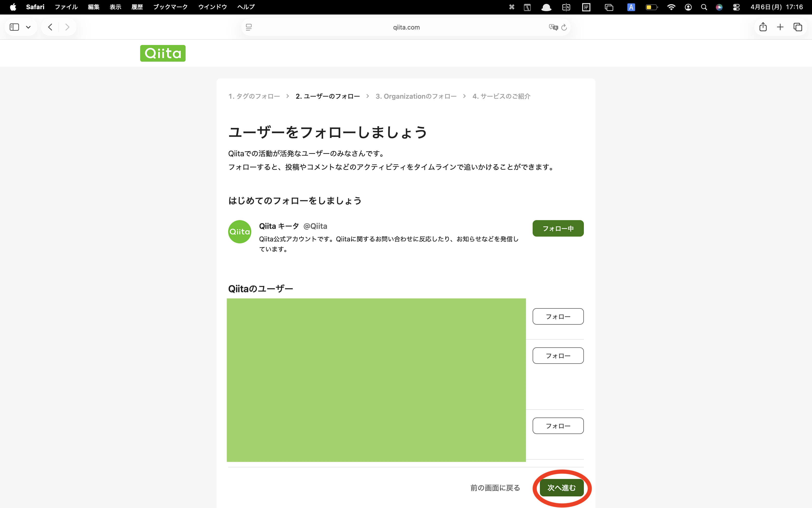This screenshot has width=812, height=508.
Task: Click the mirror split icon in menu bar
Action: (566, 7)
